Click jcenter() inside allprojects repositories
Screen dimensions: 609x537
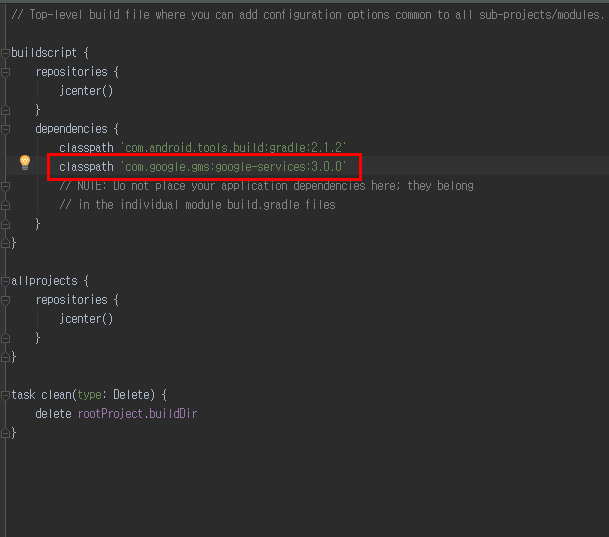86,319
